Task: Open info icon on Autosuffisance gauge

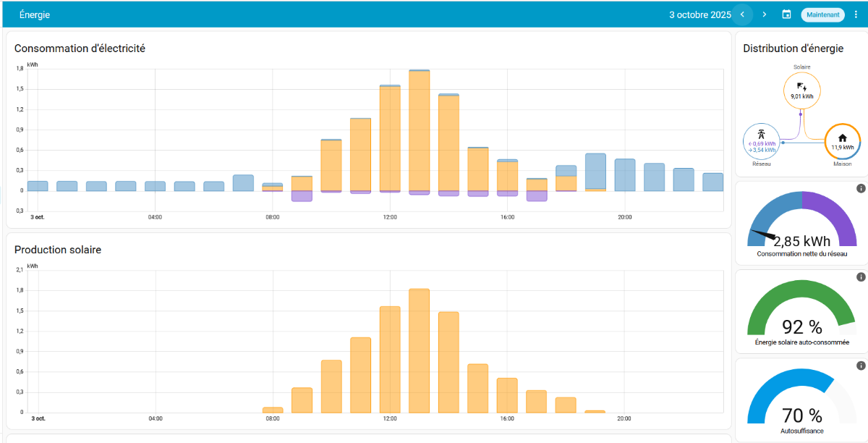Action: pyautogui.click(x=861, y=366)
